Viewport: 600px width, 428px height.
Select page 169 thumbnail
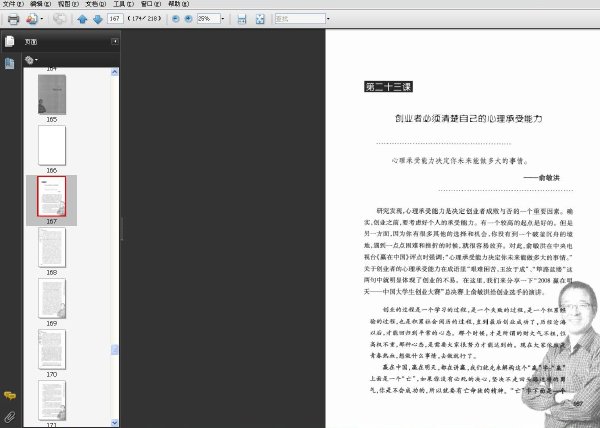(52, 298)
